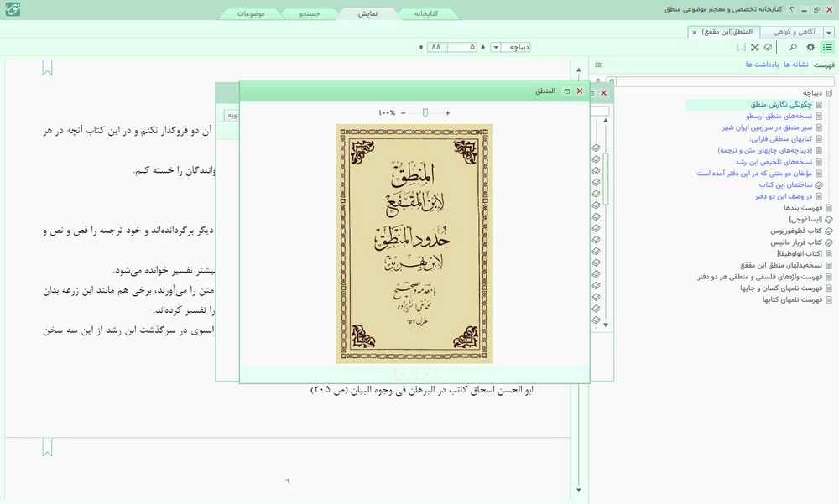
Task: Select tree item در وصف این دو دفتر
Action: (784, 196)
